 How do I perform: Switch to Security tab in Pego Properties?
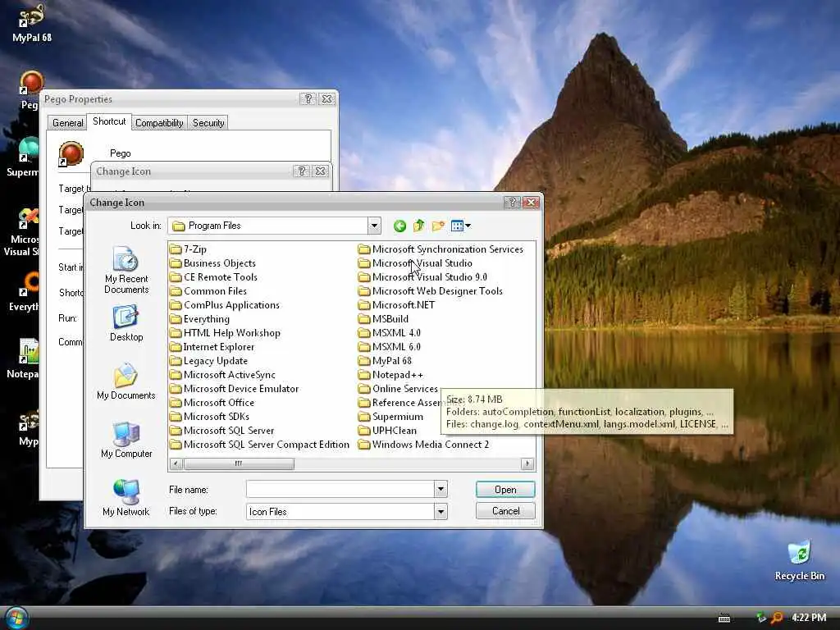(x=208, y=123)
